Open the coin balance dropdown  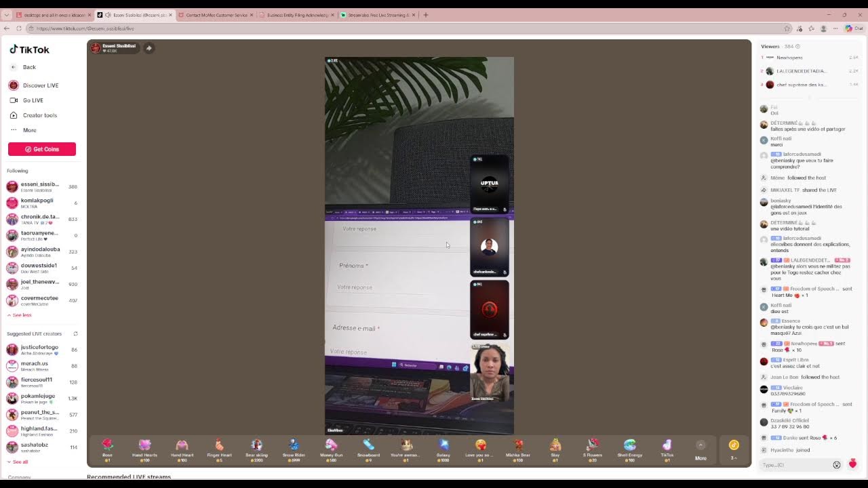coord(734,450)
